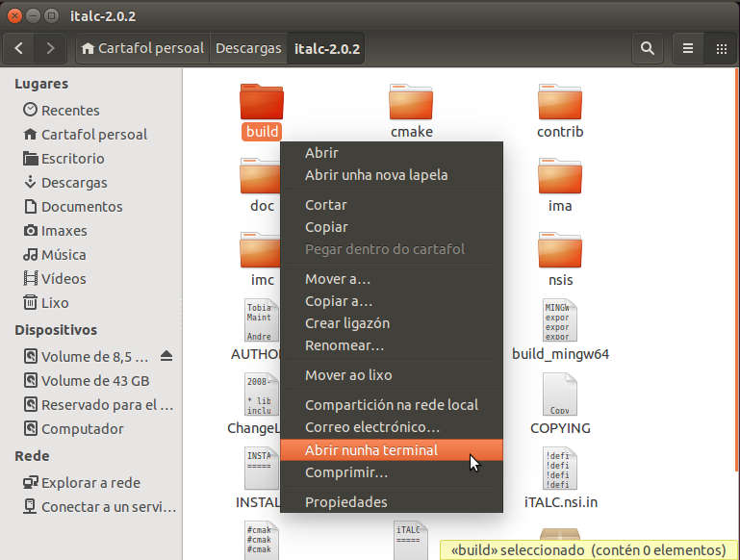The height and width of the screenshot is (560, 740).
Task: Select the nsis folder icon
Action: point(560,250)
